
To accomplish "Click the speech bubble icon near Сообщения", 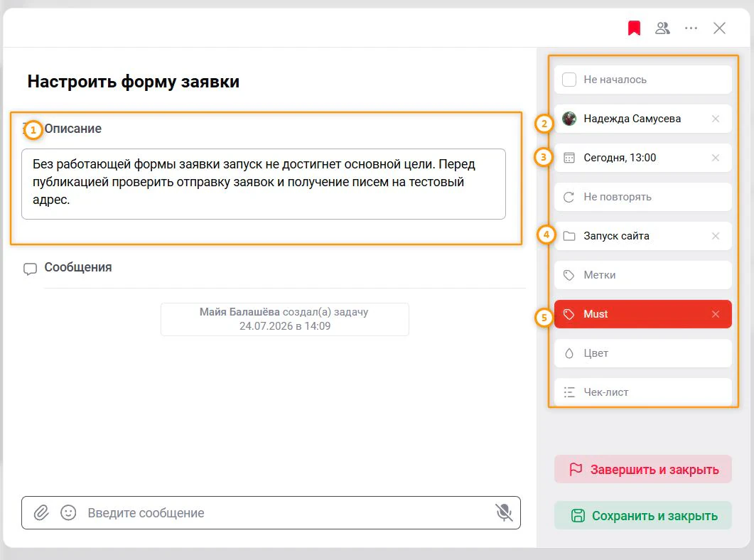I will click(x=30, y=269).
